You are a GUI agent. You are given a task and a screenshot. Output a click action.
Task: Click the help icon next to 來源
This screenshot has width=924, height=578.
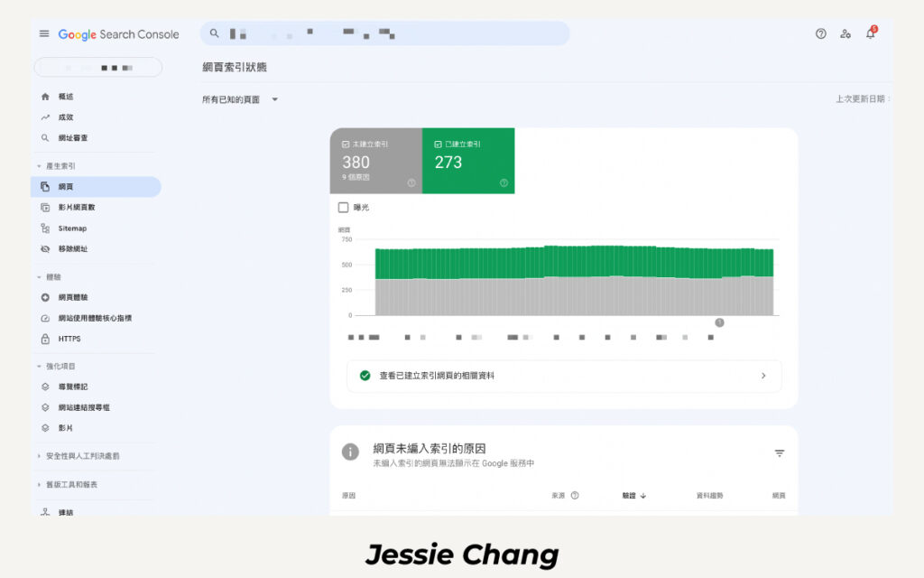coord(575,496)
